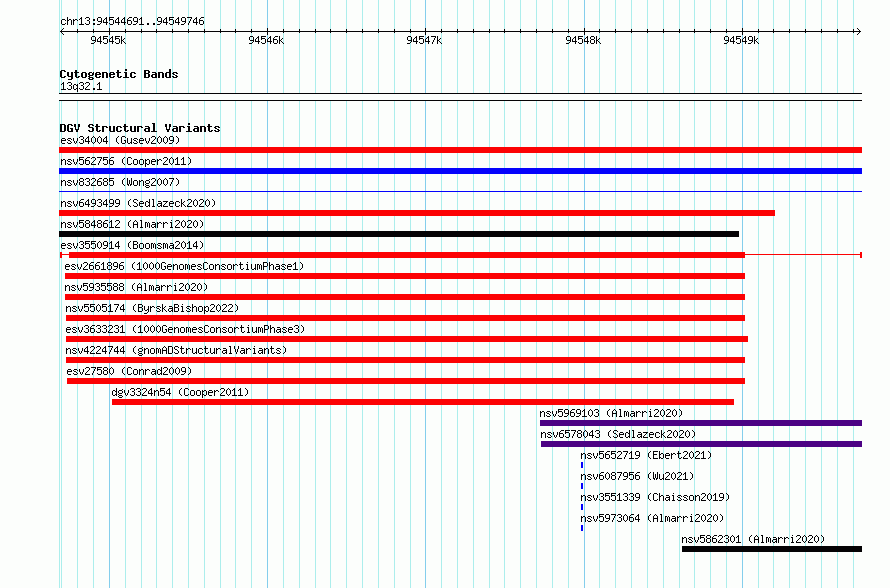Click esv3633231 (1000GenomesConsortiumPhase3) label
Screen dimensions: 890x588
coord(185,329)
